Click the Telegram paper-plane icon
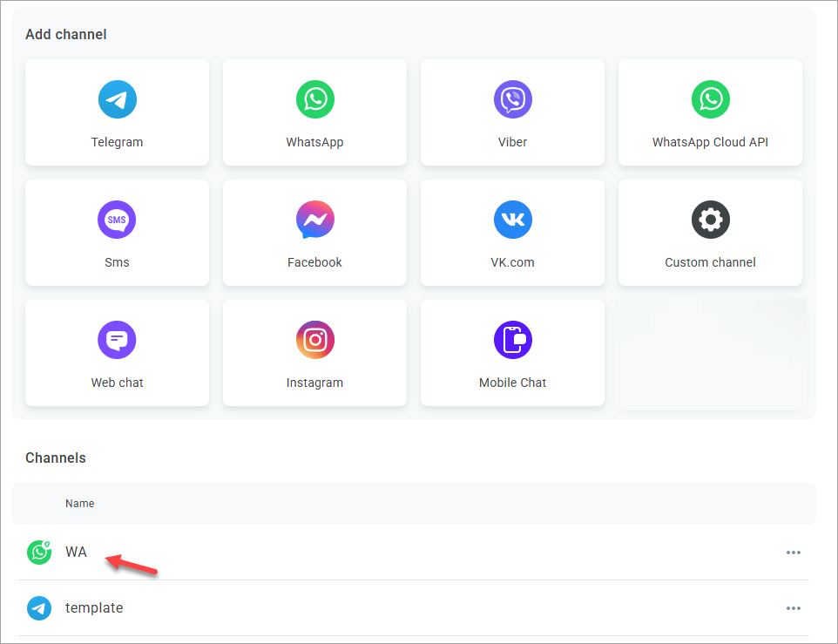Image resolution: width=838 pixels, height=644 pixels. pyautogui.click(x=117, y=99)
